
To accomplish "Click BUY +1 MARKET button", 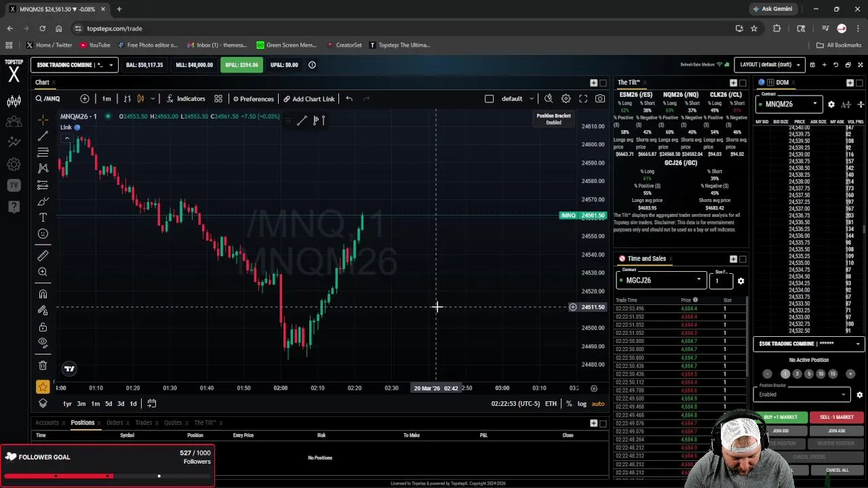I will pos(781,418).
